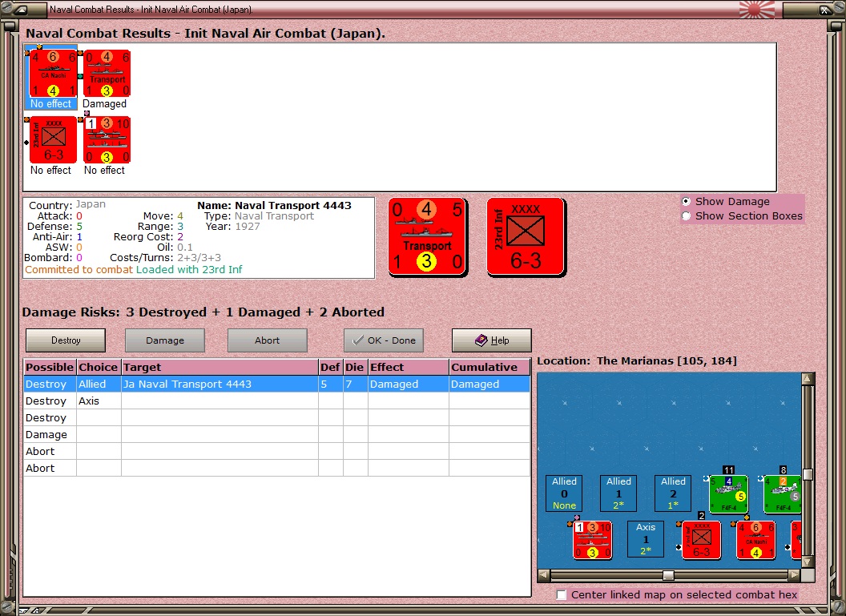Click the Choice column header
This screenshot has width=846, height=616.
(99, 367)
